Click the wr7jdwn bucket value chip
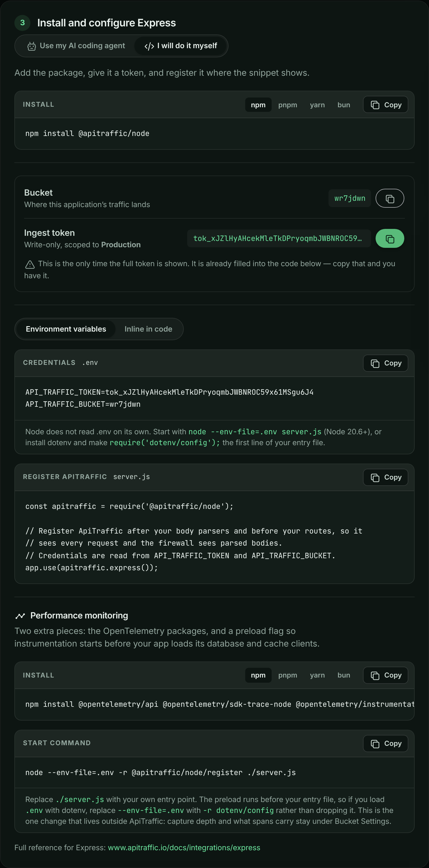This screenshot has width=429, height=868. pos(350,198)
